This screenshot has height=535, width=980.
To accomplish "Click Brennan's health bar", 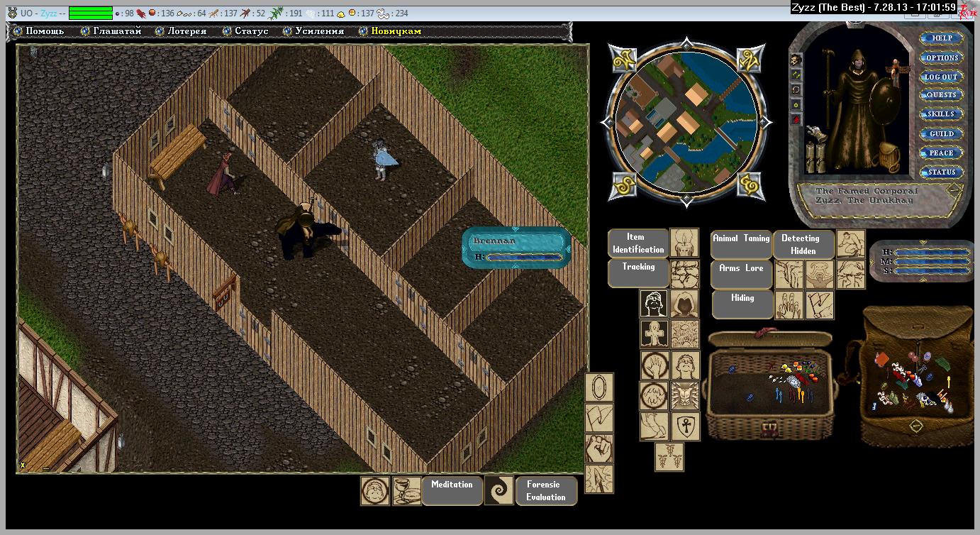I will pyautogui.click(x=525, y=257).
